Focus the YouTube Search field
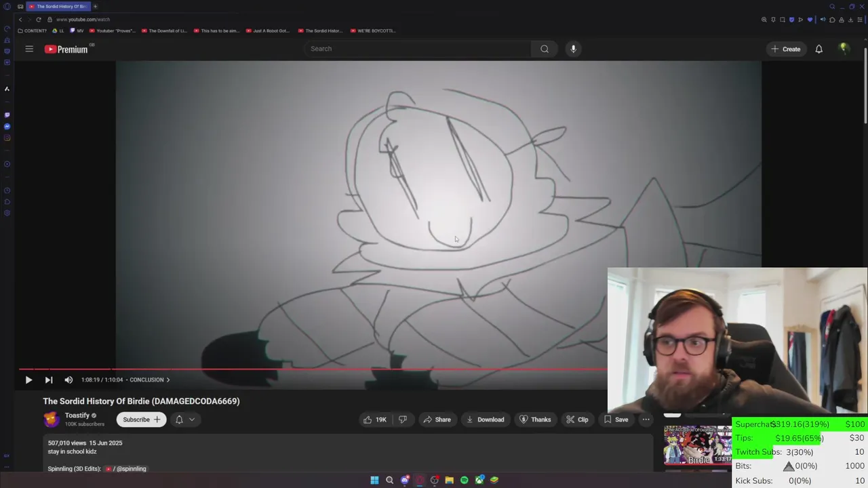 coord(417,49)
